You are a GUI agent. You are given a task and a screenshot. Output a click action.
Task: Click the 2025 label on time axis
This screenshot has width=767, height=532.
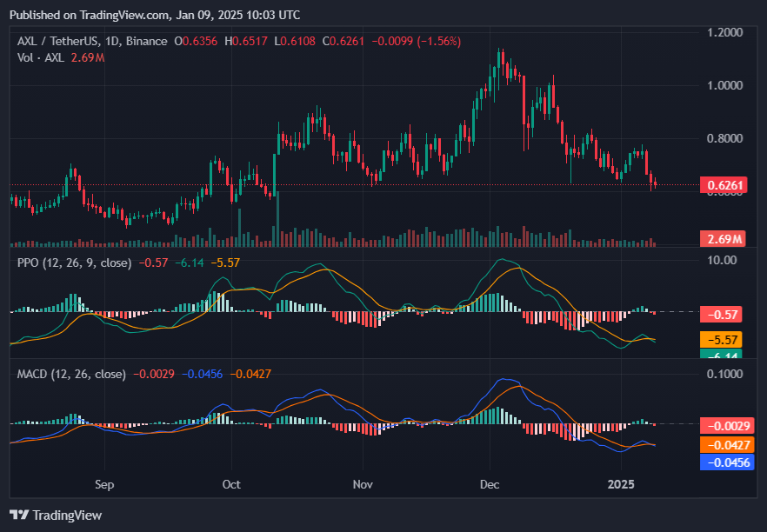(x=621, y=484)
